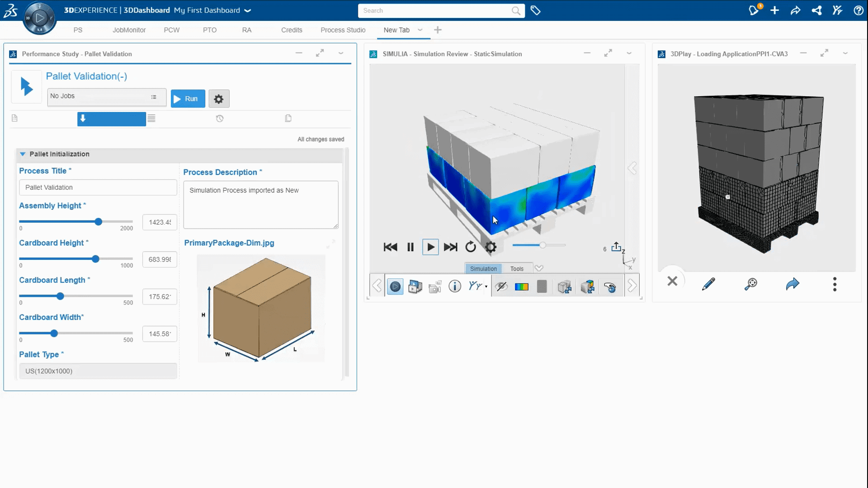The height and width of the screenshot is (488, 868).
Task: Open the history clock tab icon
Action: tap(220, 118)
